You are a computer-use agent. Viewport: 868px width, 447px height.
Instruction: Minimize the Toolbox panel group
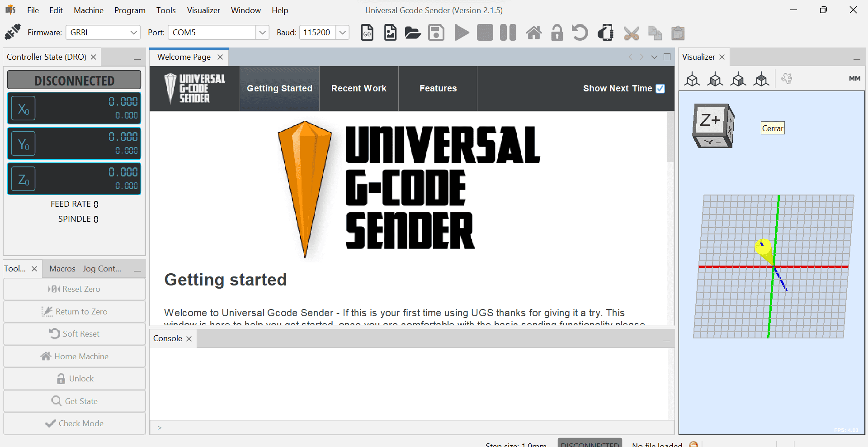coord(137,271)
